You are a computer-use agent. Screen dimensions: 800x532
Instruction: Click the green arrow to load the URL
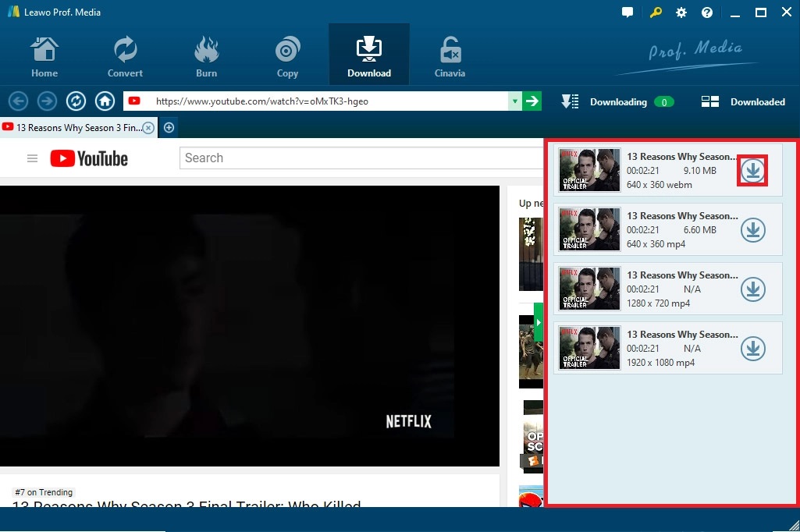pyautogui.click(x=532, y=101)
